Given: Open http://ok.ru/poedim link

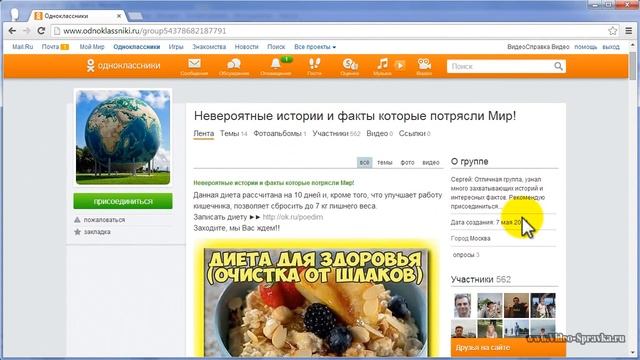Looking at the screenshot, I should click(x=293, y=217).
